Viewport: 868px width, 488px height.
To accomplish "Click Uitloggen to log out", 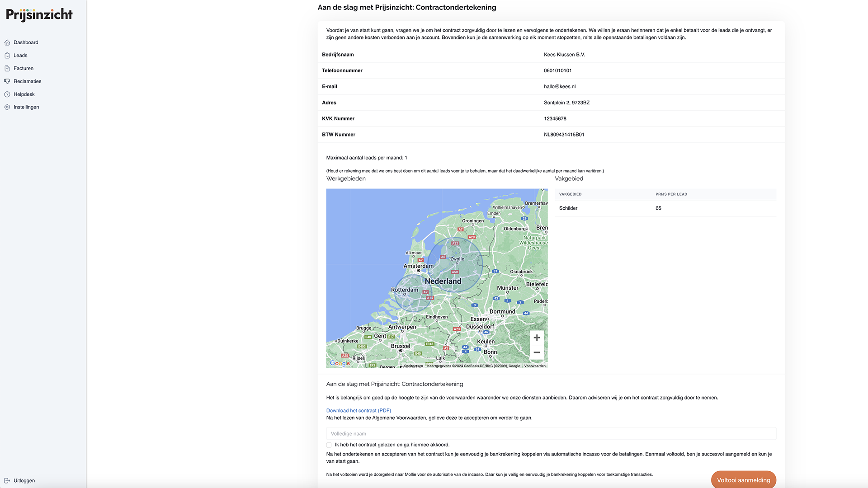I will pyautogui.click(x=24, y=481).
